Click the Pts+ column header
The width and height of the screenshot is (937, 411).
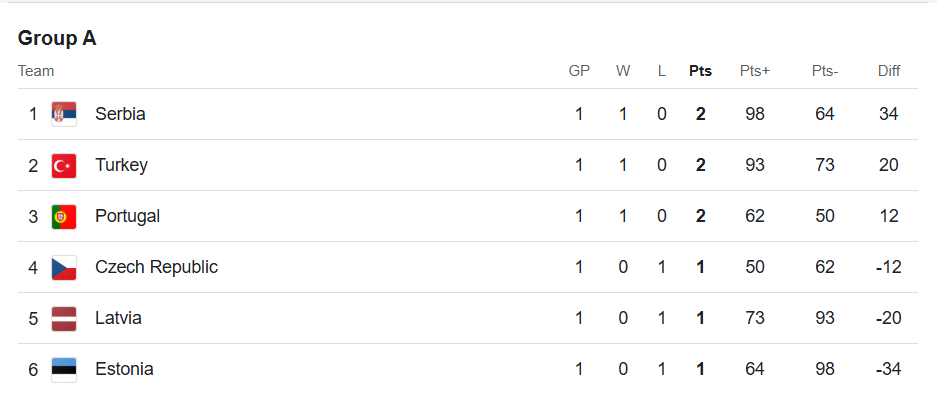(755, 71)
